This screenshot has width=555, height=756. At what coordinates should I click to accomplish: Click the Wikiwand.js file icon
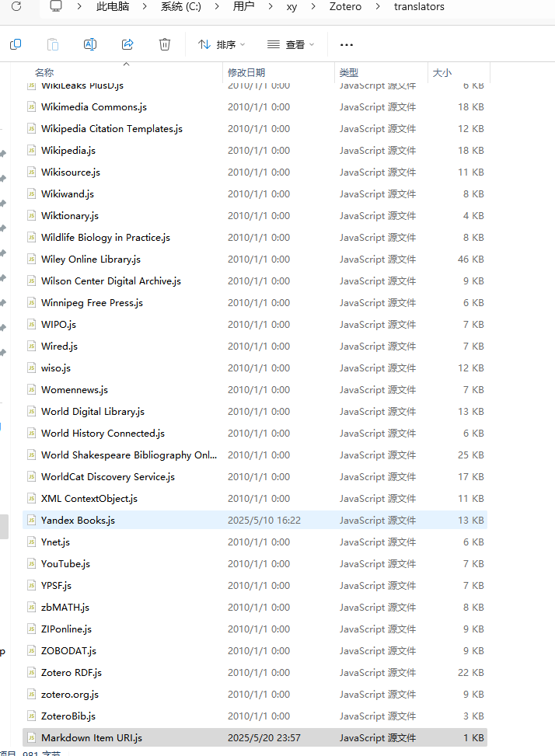(31, 193)
